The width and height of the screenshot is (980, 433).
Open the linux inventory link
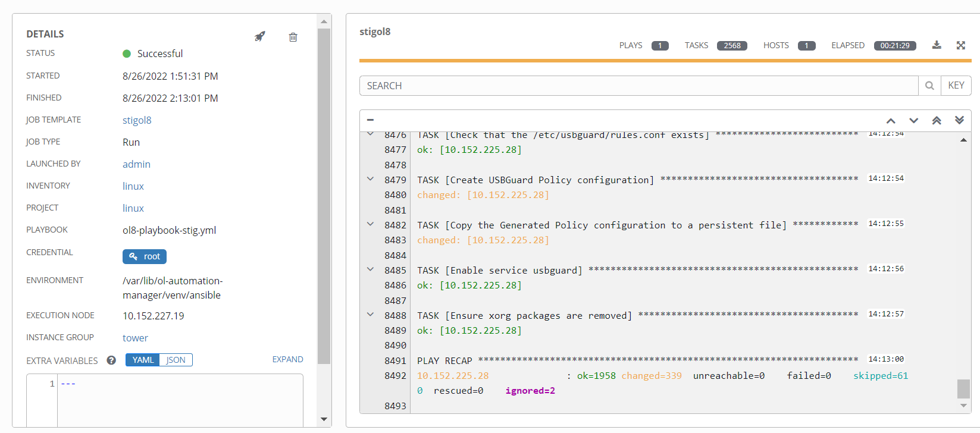point(133,186)
